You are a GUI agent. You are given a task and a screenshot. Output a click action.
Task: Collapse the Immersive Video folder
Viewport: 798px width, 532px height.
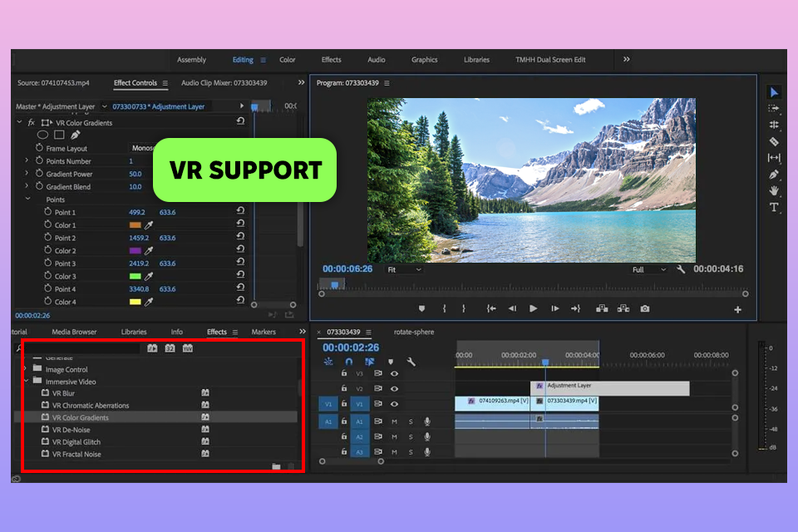tap(27, 381)
